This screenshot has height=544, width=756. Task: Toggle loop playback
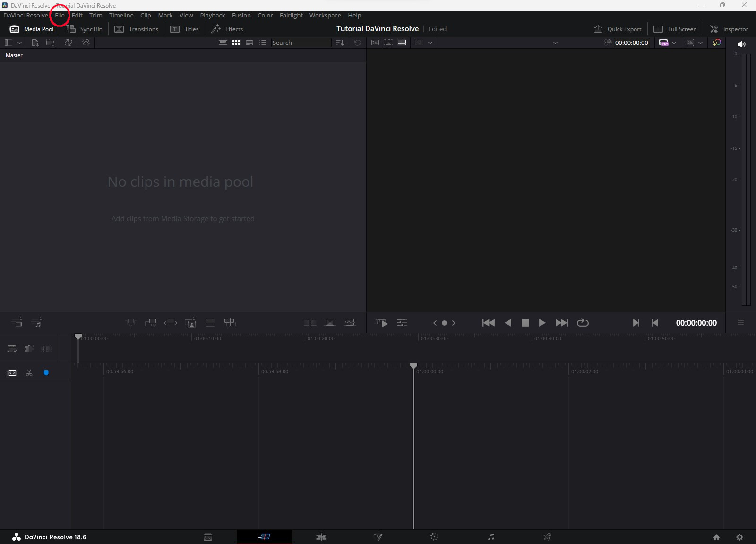[583, 323]
